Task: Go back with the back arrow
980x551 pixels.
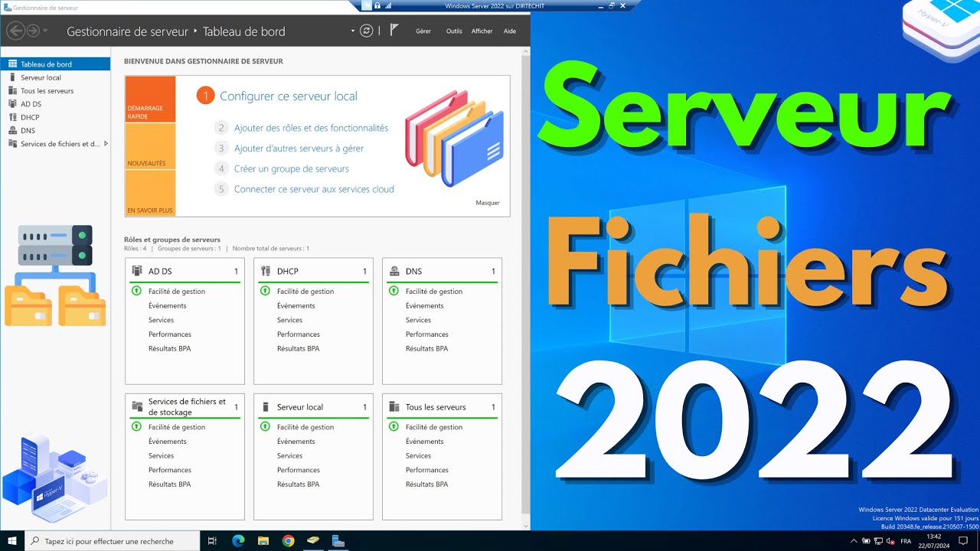Action: 15,31
